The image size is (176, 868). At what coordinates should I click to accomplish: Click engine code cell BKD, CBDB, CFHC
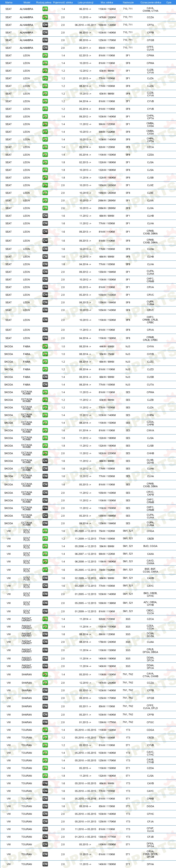pos(150,594)
